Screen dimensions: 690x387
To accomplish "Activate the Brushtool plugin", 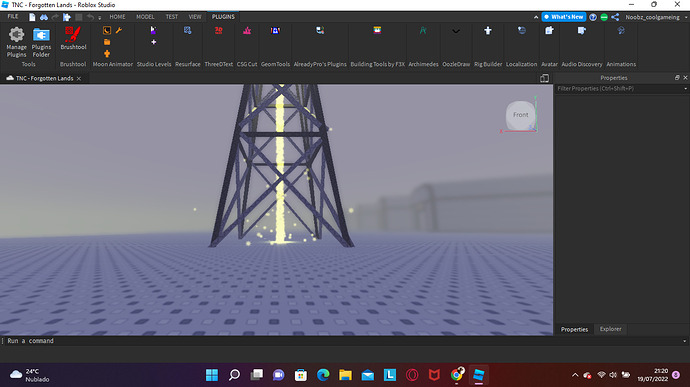I will tap(73, 38).
